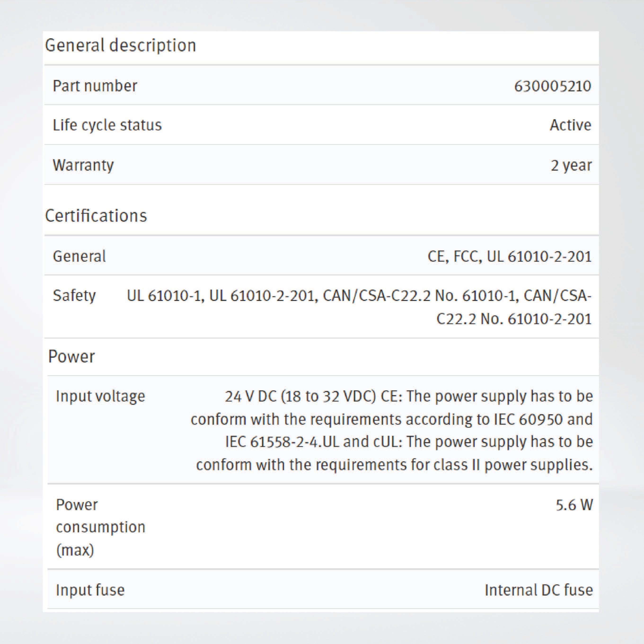Image resolution: width=644 pixels, height=644 pixels.
Task: Select the Part number label
Action: pyautogui.click(x=95, y=86)
